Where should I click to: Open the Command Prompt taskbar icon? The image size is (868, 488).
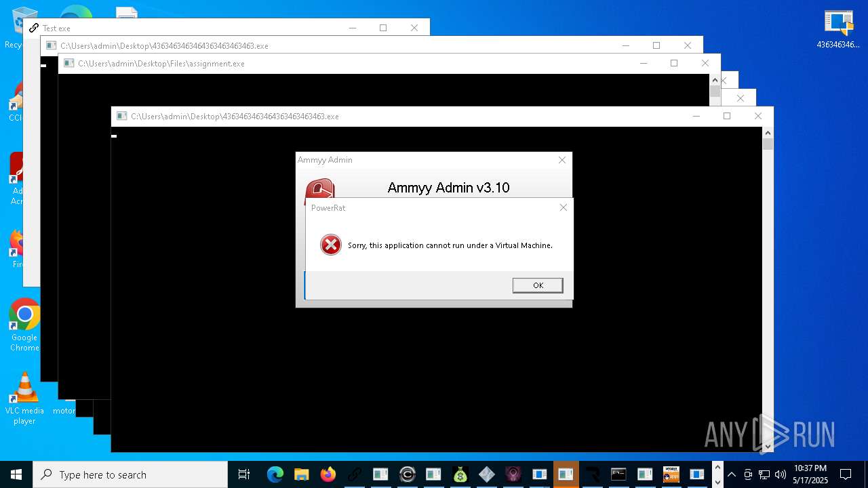pyautogui.click(x=618, y=474)
